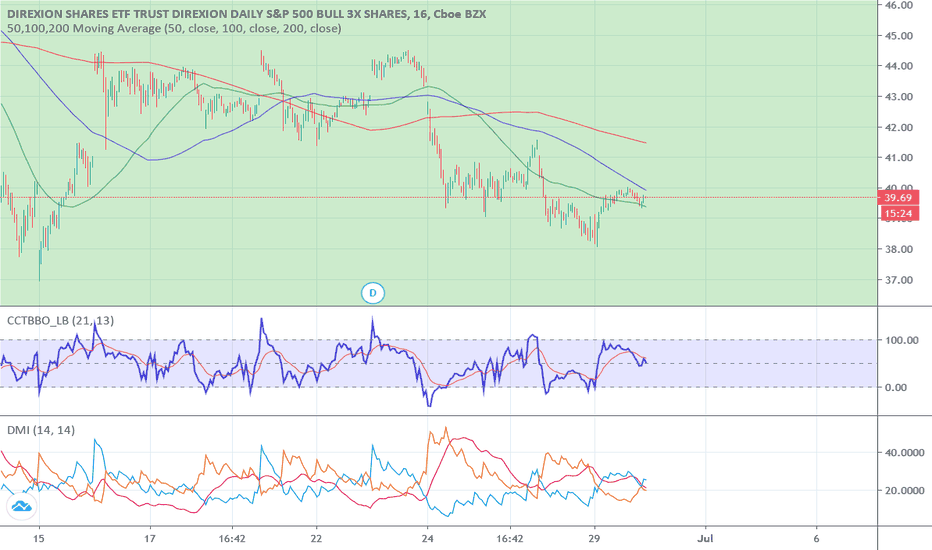Click the Direxion Daily S&P 500 Bull title
The image size is (932, 550).
[x=246, y=13]
